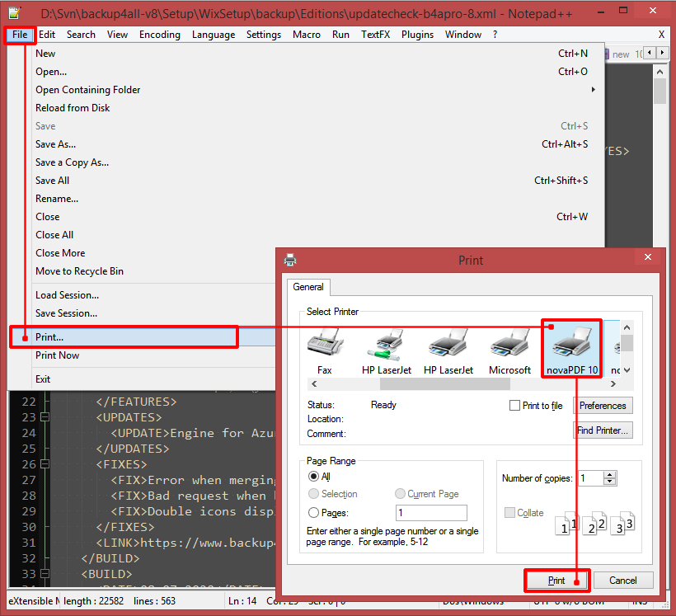Toggle the Collate checkbox

509,512
